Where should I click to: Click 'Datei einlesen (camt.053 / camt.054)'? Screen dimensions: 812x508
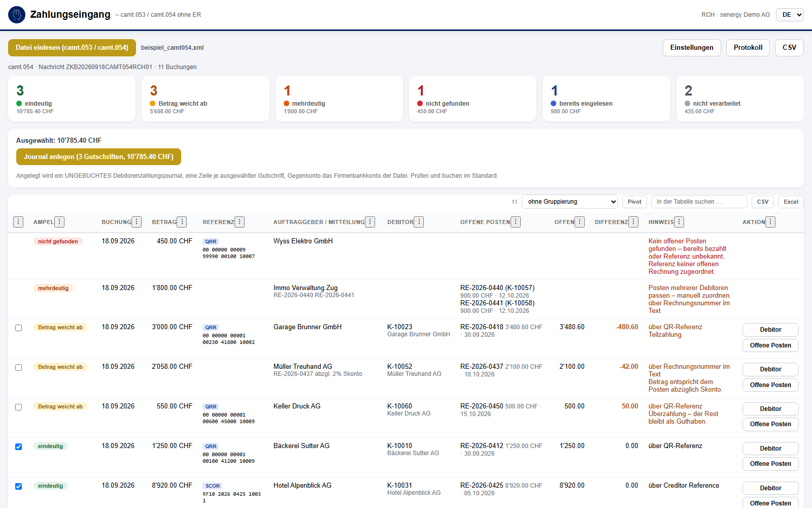point(72,48)
